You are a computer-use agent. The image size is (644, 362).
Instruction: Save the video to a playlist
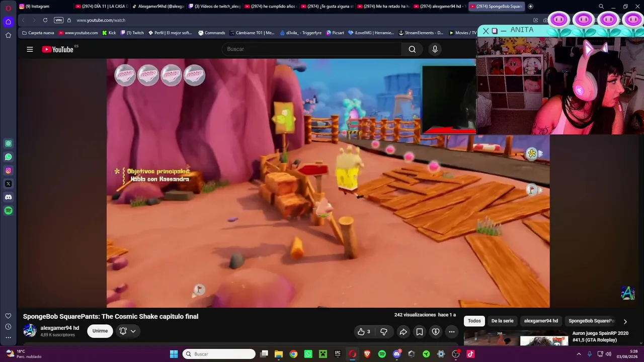(x=419, y=332)
